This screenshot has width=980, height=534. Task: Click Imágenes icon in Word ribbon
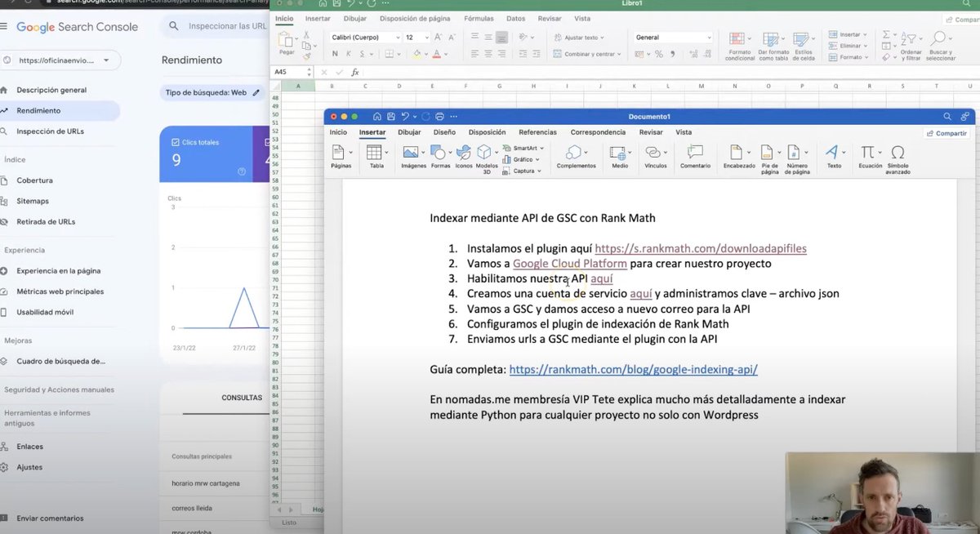coord(411,153)
